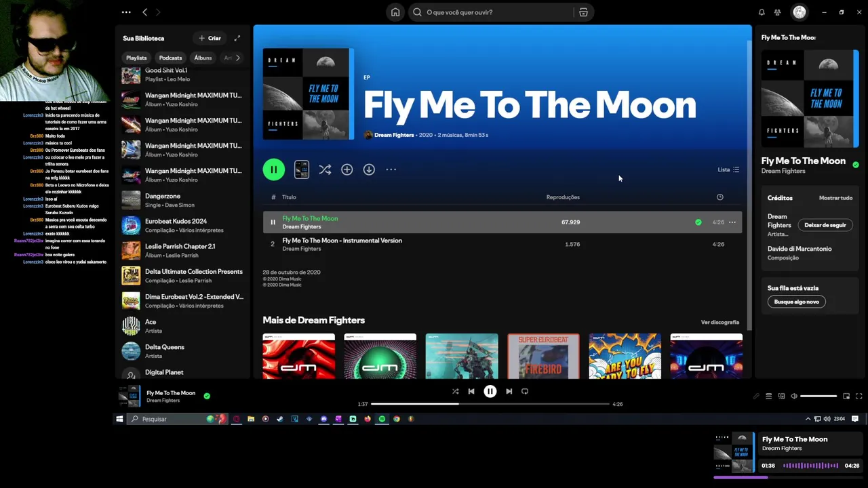Open the Lista view dropdown

pos(728,169)
